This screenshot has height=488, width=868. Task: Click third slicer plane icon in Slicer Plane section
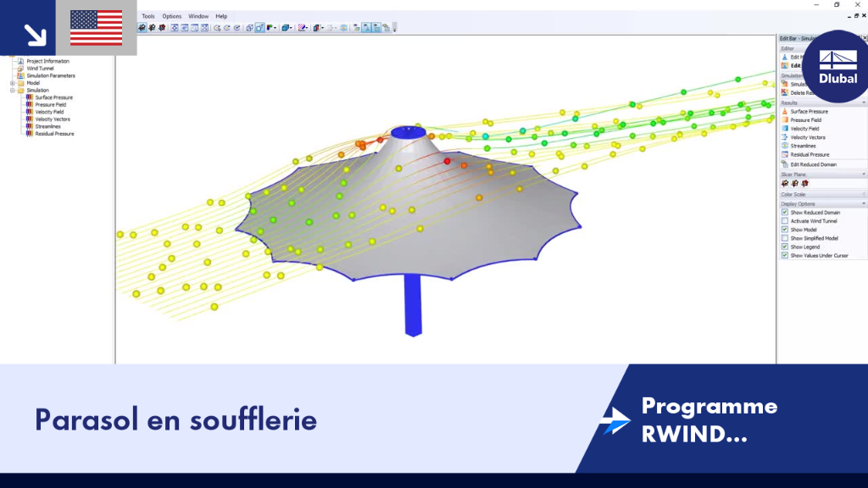point(805,183)
